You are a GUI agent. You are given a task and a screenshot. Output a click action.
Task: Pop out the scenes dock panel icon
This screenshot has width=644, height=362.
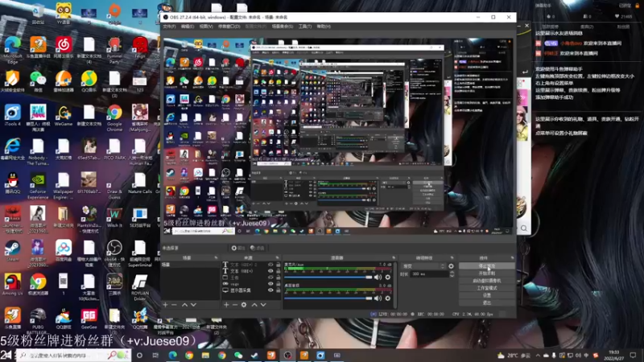pyautogui.click(x=216, y=257)
